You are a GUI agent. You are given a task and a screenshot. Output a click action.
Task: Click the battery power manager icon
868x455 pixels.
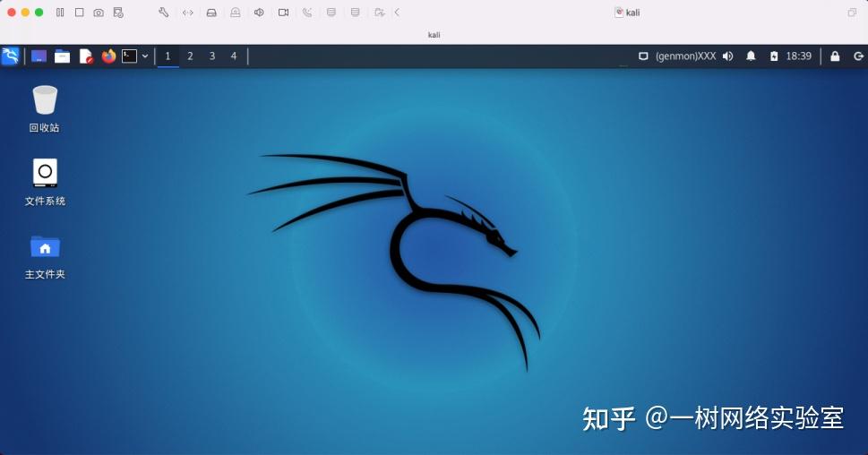coord(774,56)
